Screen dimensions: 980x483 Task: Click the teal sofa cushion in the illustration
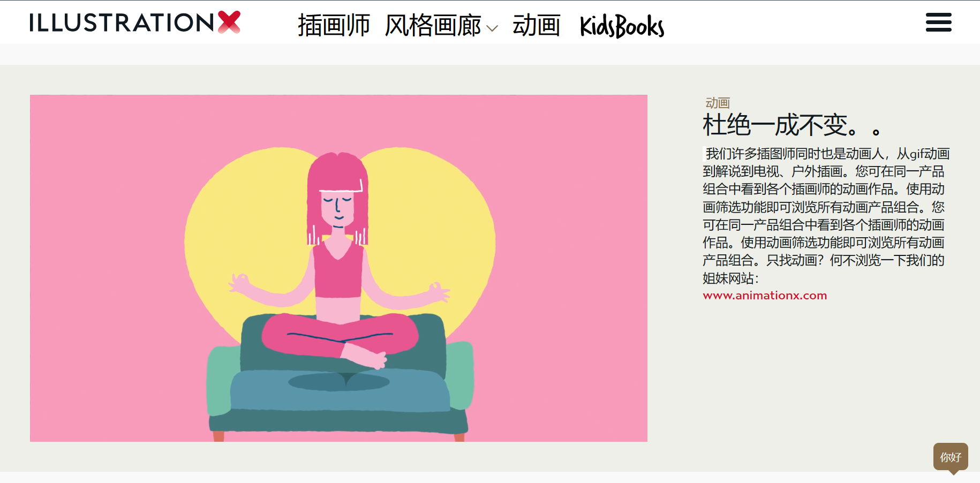pos(340,390)
